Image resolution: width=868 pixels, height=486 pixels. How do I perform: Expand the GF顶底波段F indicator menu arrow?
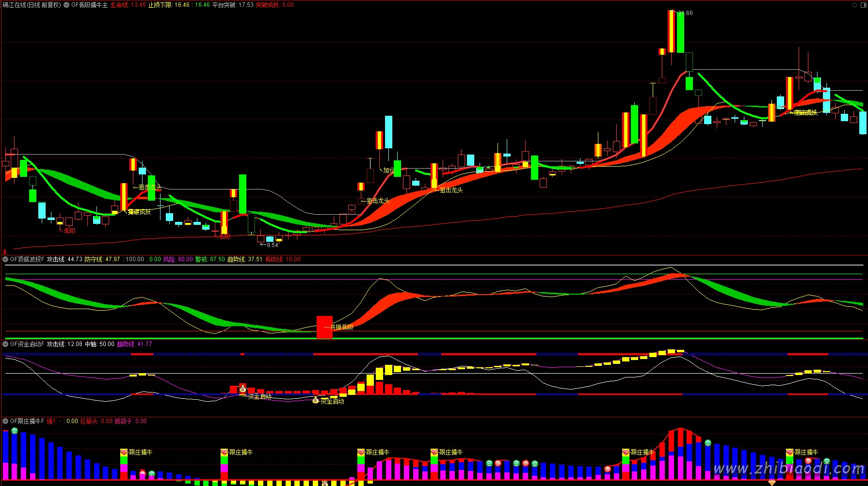pyautogui.click(x=5, y=259)
